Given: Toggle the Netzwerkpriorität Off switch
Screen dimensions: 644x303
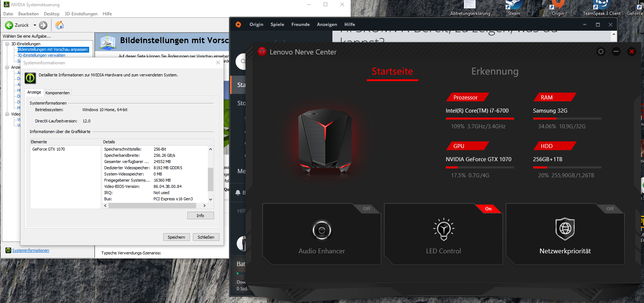Looking at the screenshot, I should pyautogui.click(x=610, y=209).
